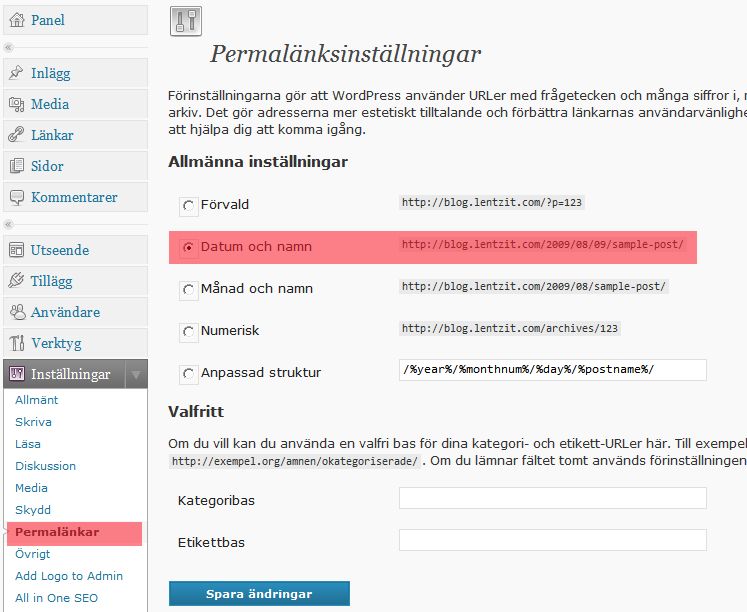747x612 pixels.
Task: Open the Diskussion settings submenu item
Action: pos(45,466)
